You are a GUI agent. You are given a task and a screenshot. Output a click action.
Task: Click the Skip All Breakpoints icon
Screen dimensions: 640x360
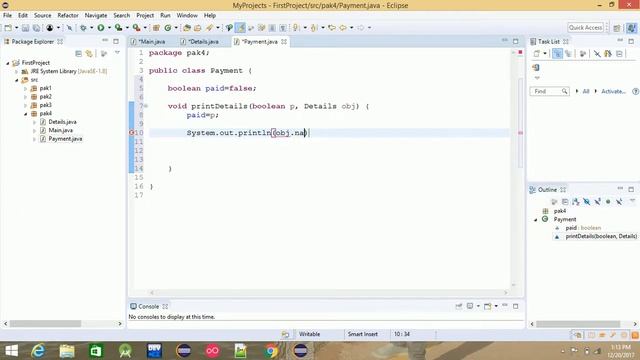click(x=69, y=28)
